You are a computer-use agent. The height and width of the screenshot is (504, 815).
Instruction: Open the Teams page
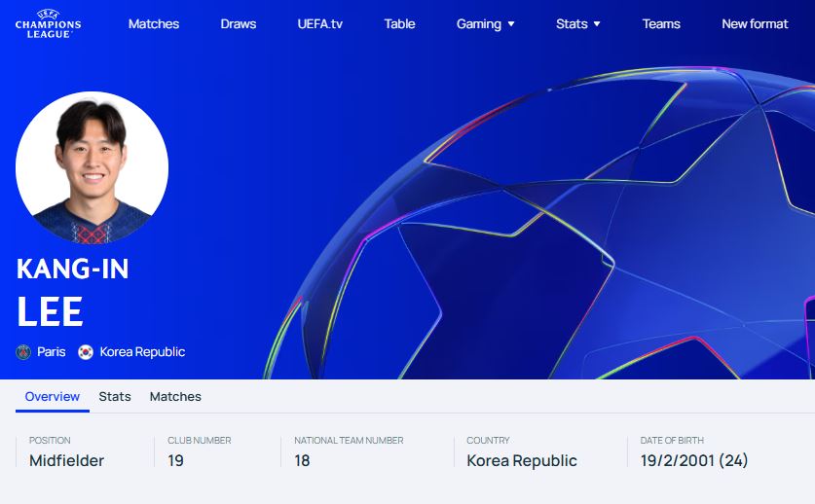[661, 23]
